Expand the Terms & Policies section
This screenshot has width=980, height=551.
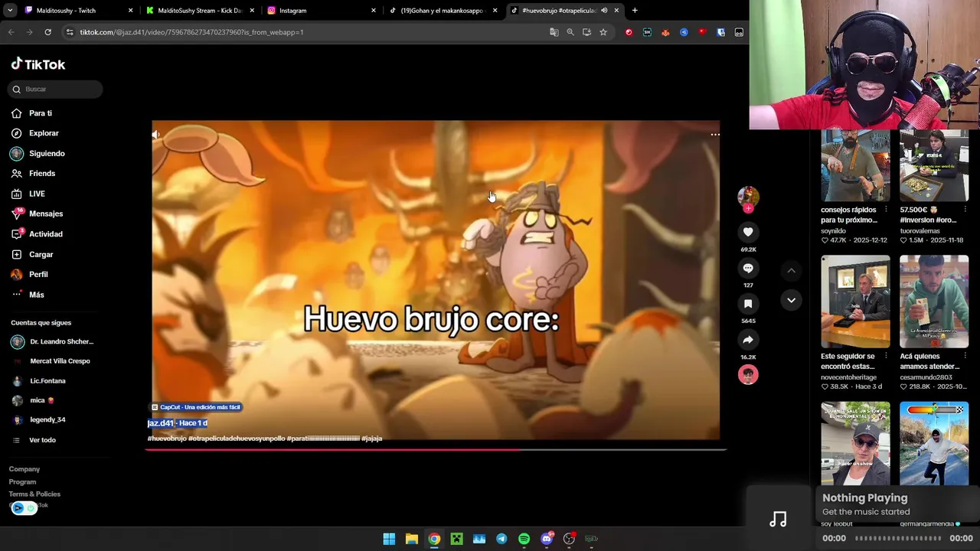click(34, 494)
